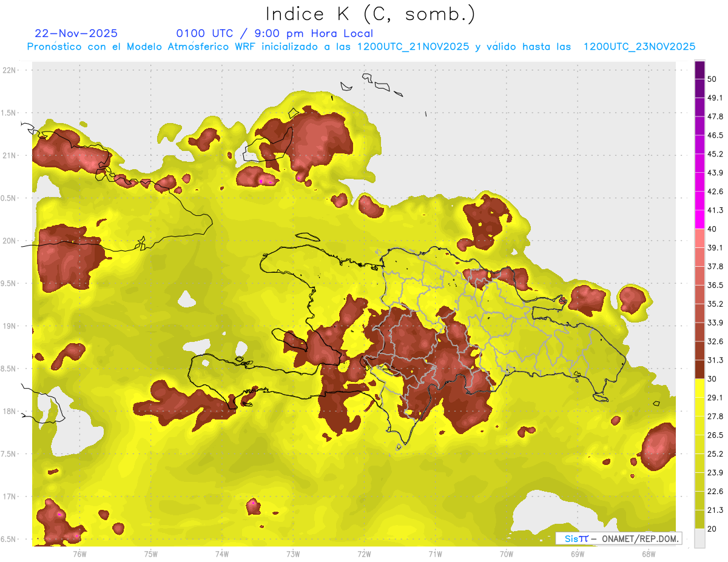Click the "70W" longitude axis label
Viewport: 728px width, 562px height.
(507, 554)
